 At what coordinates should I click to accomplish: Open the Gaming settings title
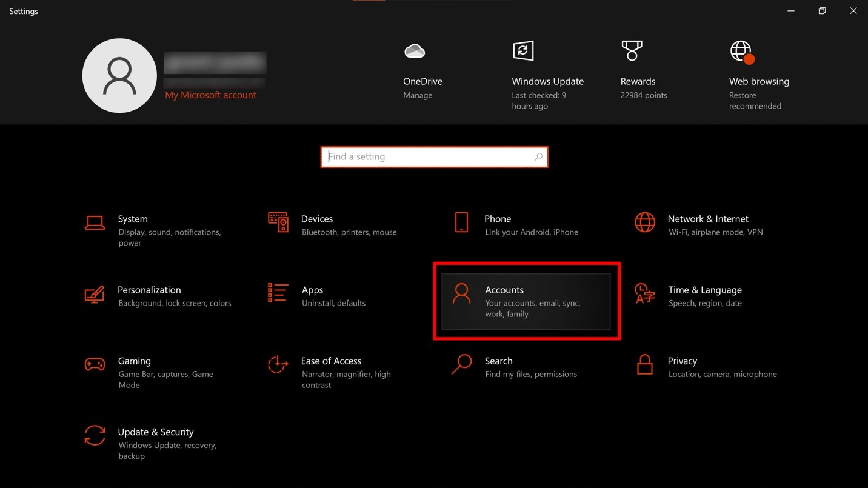(x=134, y=361)
